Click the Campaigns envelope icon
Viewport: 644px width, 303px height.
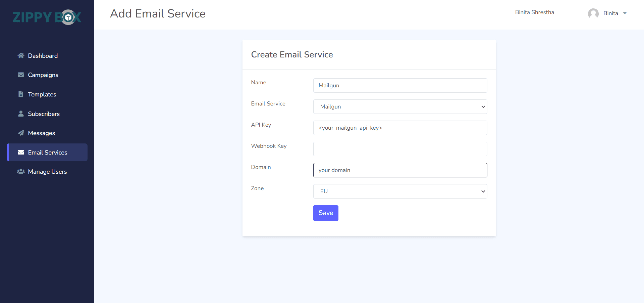(x=21, y=75)
